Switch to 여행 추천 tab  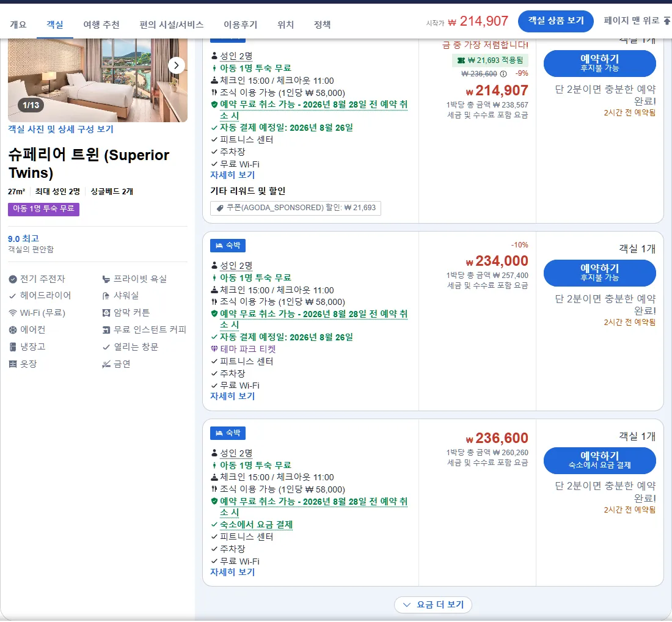(x=101, y=24)
